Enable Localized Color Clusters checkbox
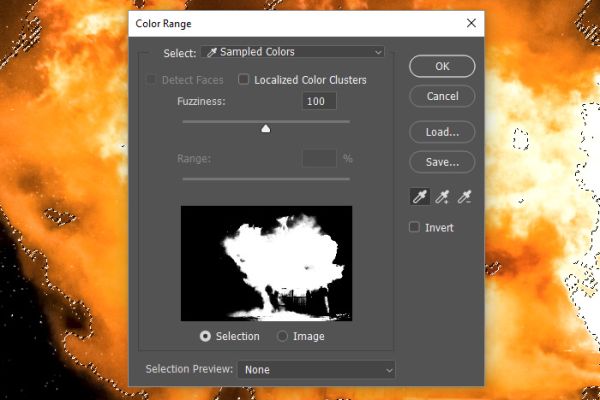The width and height of the screenshot is (600, 400). click(x=243, y=80)
